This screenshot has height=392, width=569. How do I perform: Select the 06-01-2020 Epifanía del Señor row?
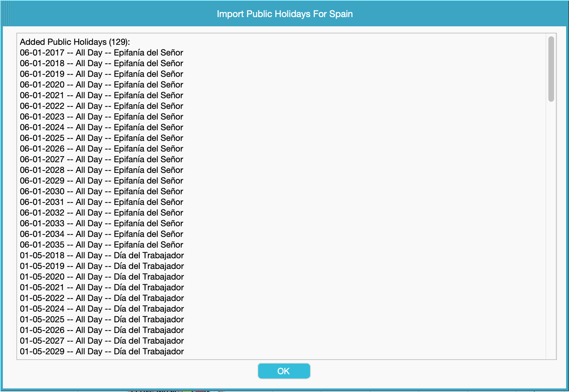(101, 85)
